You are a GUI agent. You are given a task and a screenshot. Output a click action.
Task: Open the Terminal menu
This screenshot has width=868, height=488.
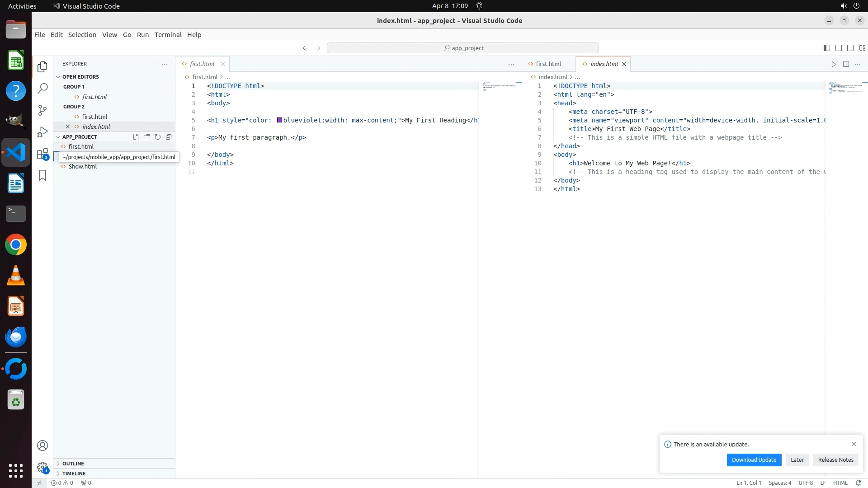(x=168, y=35)
